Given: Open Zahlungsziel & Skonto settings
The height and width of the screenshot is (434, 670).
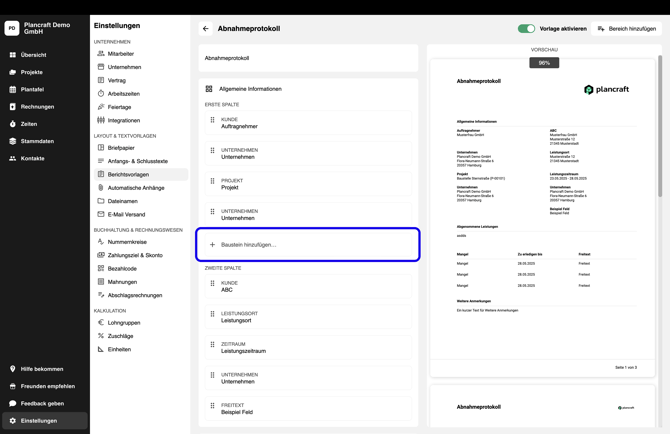Looking at the screenshot, I should pyautogui.click(x=141, y=255).
